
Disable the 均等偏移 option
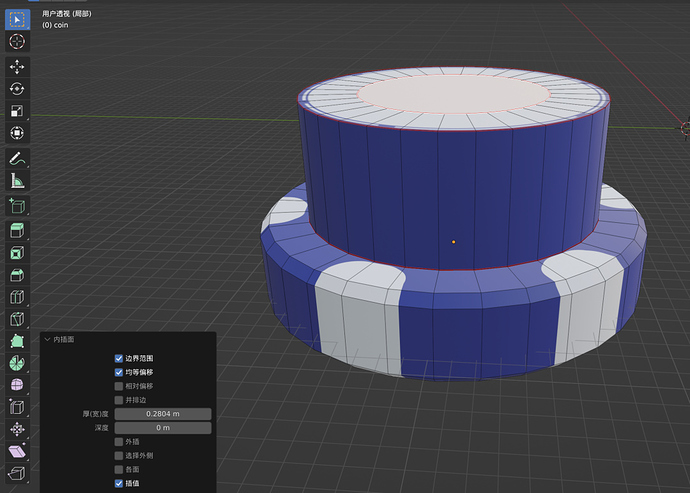tap(119, 372)
